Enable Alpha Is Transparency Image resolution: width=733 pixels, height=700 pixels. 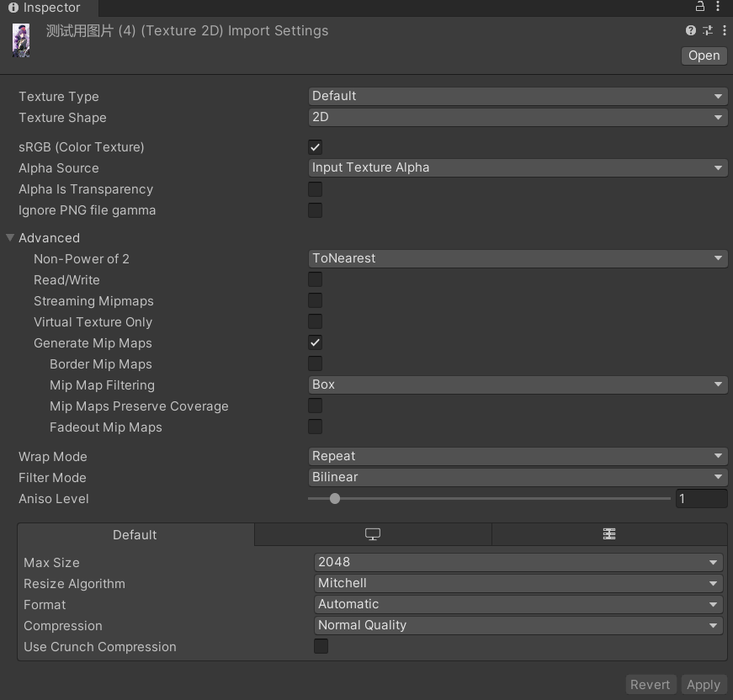pyautogui.click(x=316, y=189)
